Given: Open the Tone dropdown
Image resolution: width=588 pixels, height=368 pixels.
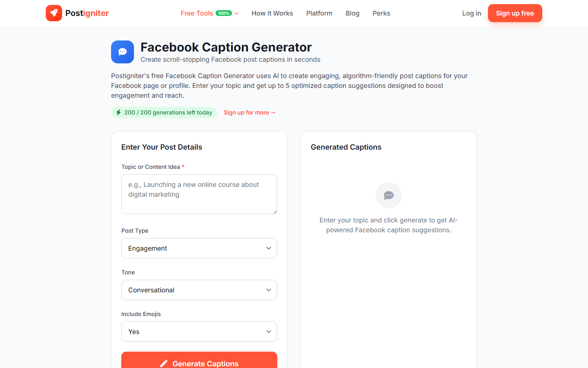Looking at the screenshot, I should coord(199,290).
